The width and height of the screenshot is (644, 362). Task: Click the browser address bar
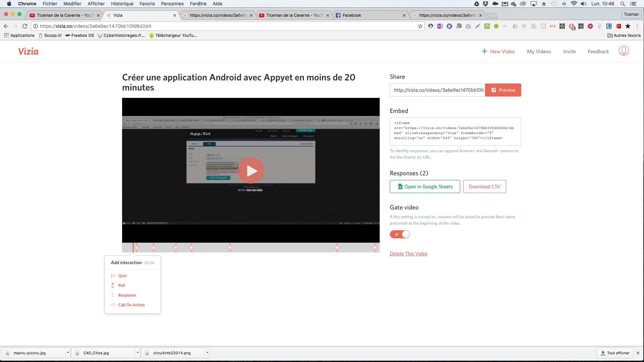coord(228,26)
